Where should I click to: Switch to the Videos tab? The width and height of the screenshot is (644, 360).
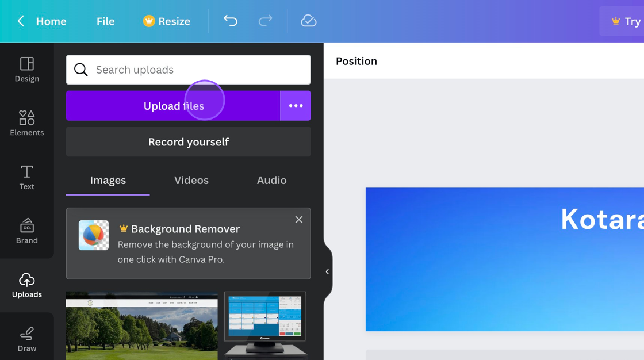click(x=191, y=181)
